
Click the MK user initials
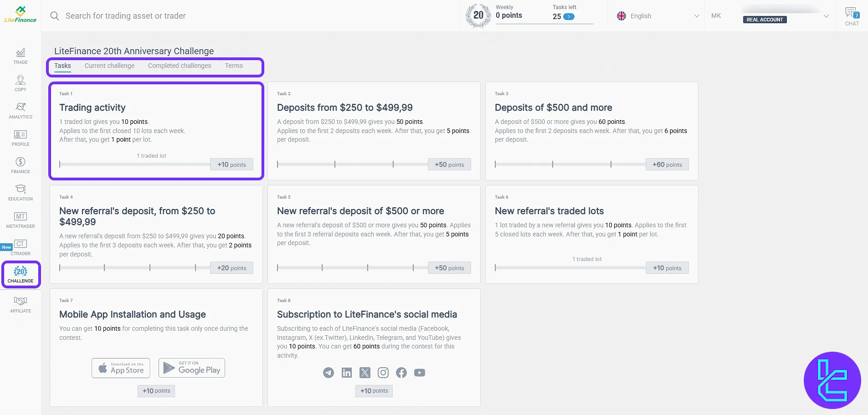coord(716,16)
